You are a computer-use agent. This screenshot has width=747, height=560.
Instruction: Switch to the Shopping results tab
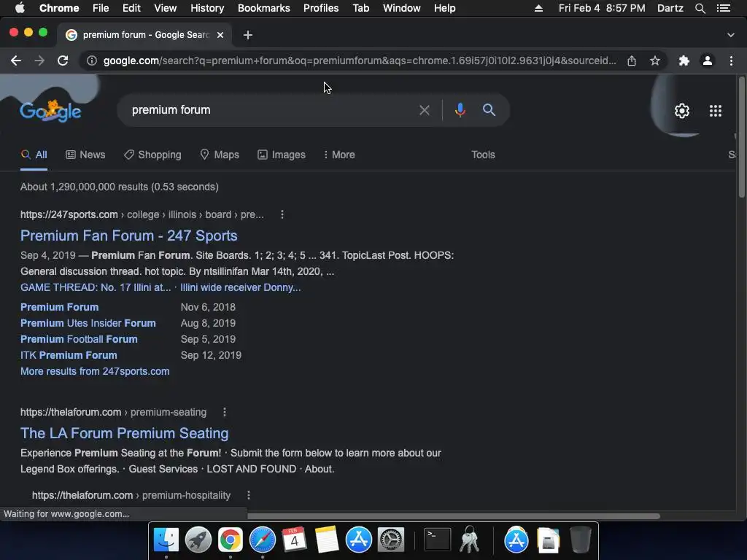(152, 155)
